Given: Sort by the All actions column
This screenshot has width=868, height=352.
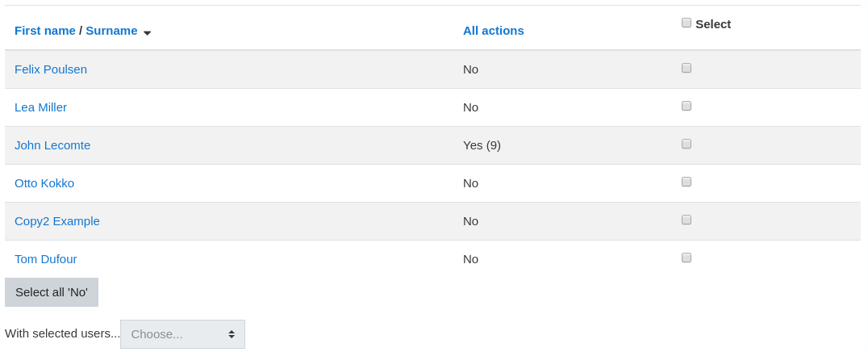Looking at the screenshot, I should click(x=493, y=31).
